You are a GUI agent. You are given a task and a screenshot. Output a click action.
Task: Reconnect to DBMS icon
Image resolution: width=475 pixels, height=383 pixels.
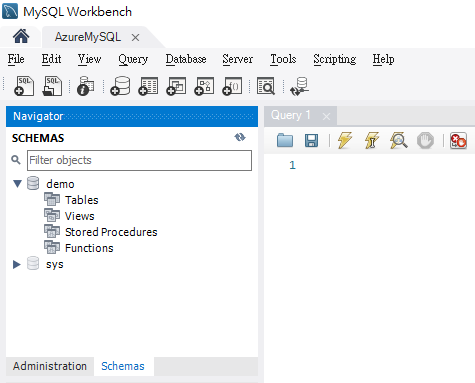click(299, 86)
